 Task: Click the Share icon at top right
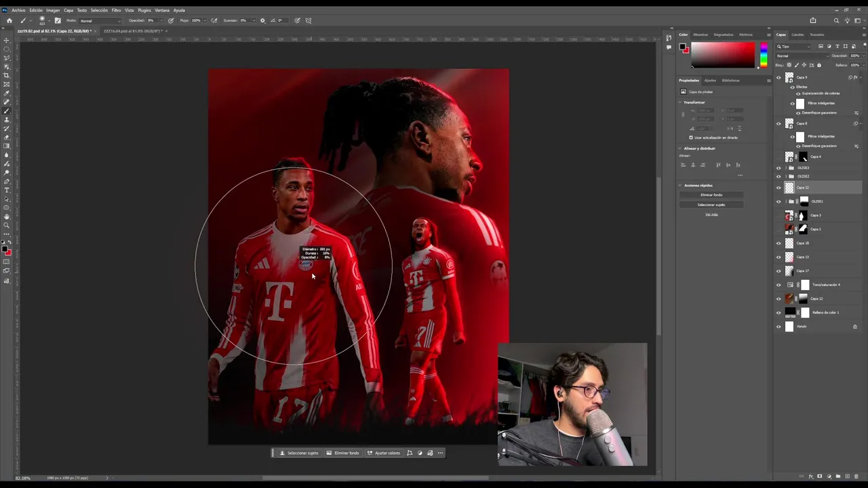pyautogui.click(x=813, y=20)
